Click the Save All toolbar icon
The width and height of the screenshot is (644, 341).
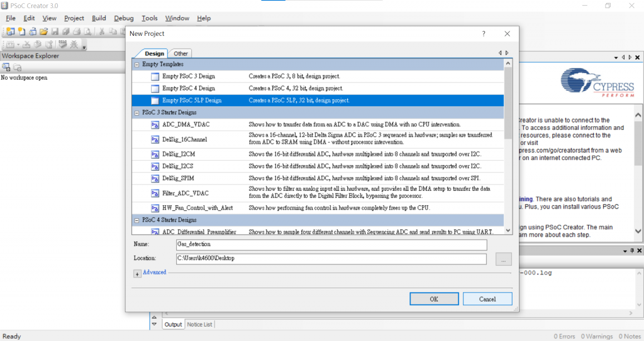65,31
